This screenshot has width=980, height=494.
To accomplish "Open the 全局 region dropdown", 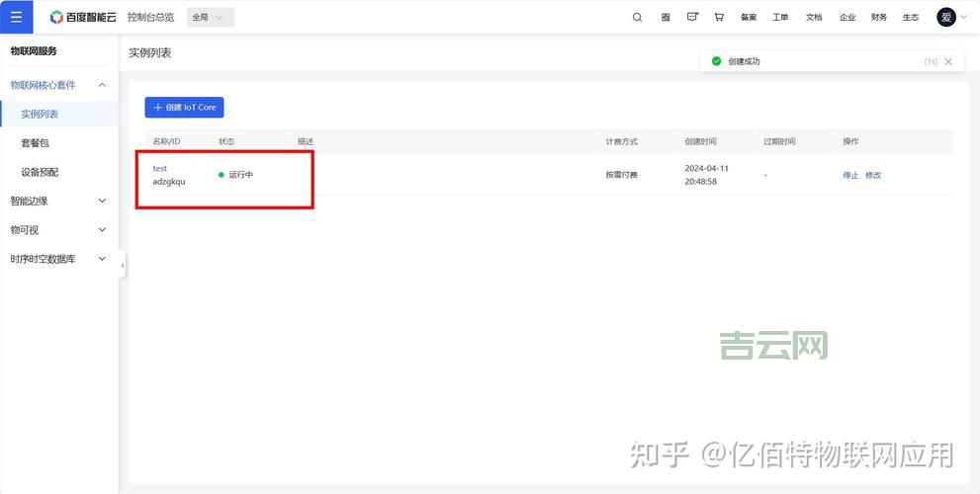I will point(210,18).
